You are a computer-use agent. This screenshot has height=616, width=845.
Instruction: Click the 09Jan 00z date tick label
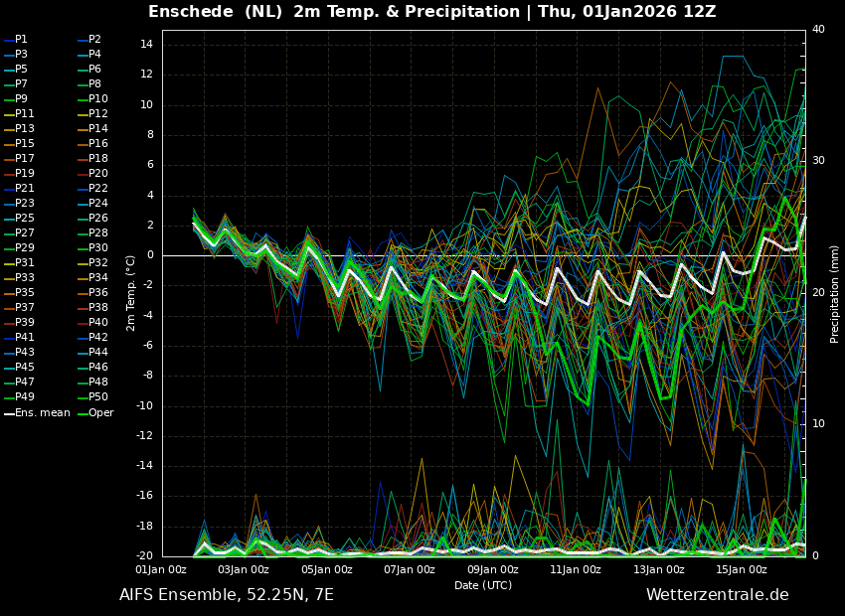point(492,569)
